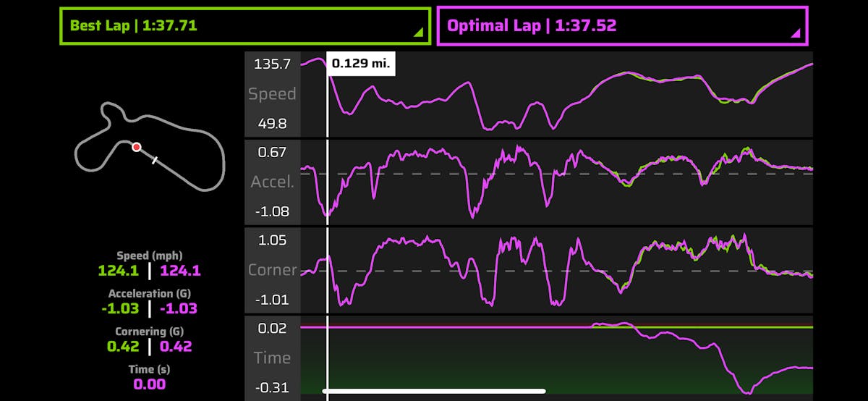Open the Best Lap selector dropdown
Viewport: 868px width, 401px height.
(x=244, y=26)
